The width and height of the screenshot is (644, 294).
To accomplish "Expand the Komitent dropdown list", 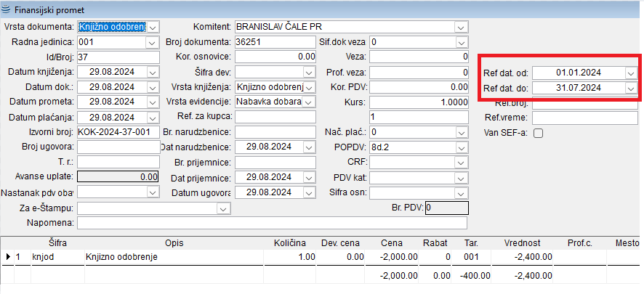I will [459, 27].
